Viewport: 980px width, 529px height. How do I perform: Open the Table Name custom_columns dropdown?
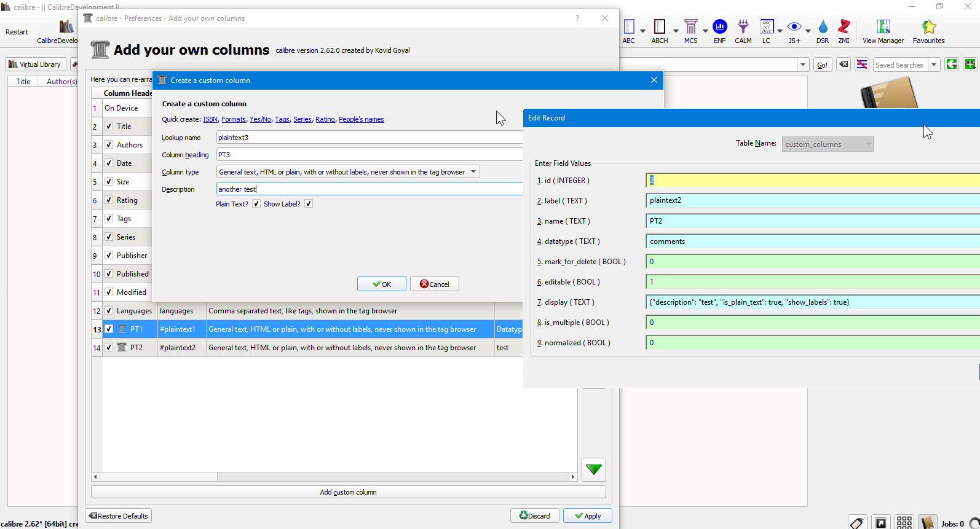pyautogui.click(x=828, y=144)
